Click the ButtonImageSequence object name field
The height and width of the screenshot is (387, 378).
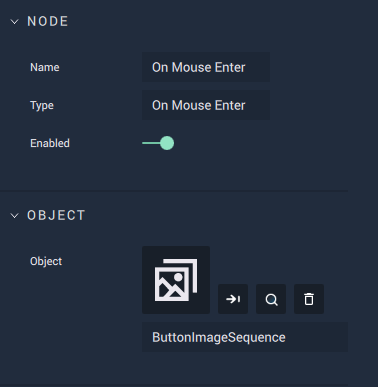coord(245,337)
